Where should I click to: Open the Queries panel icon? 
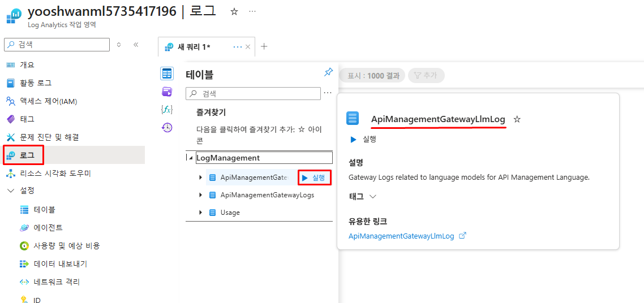pos(167,92)
